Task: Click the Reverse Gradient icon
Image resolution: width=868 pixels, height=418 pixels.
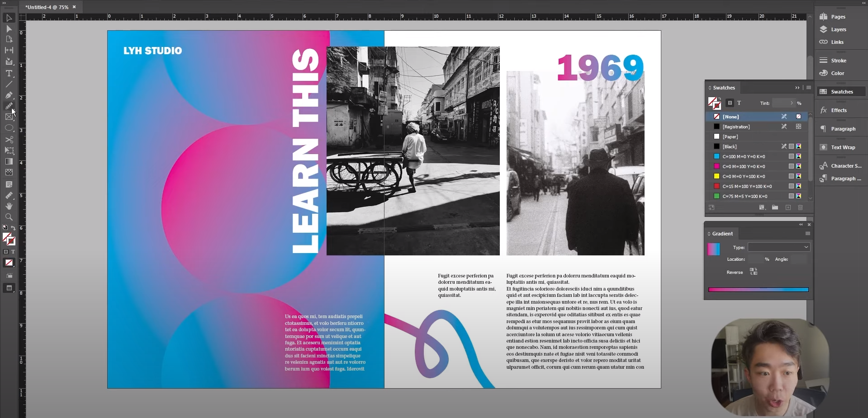Action: 754,272
